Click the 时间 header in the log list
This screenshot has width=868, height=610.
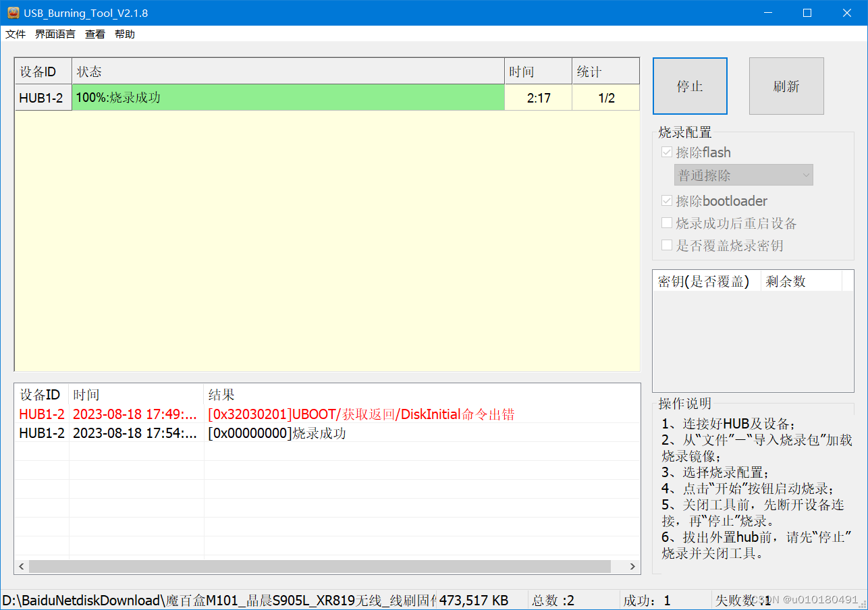136,395
